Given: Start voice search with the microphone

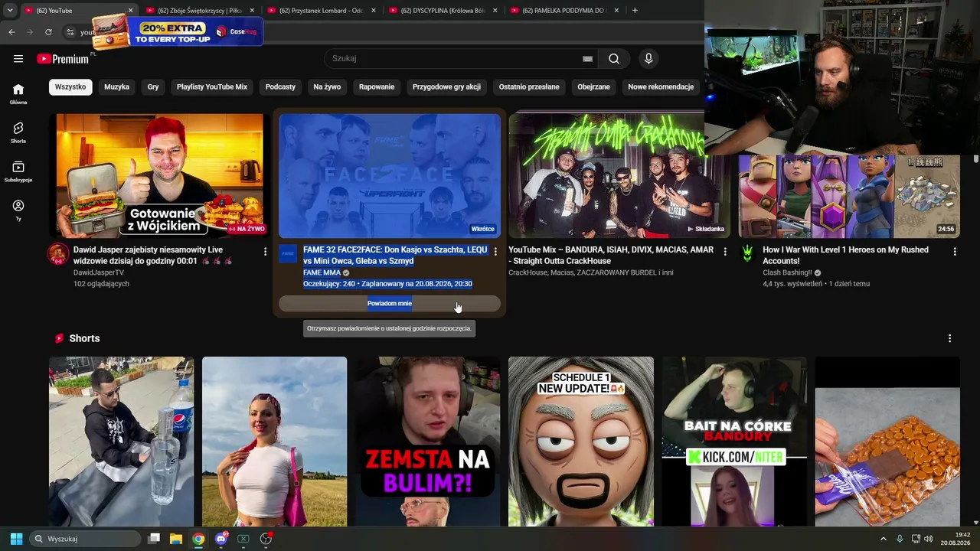Looking at the screenshot, I should (648, 59).
